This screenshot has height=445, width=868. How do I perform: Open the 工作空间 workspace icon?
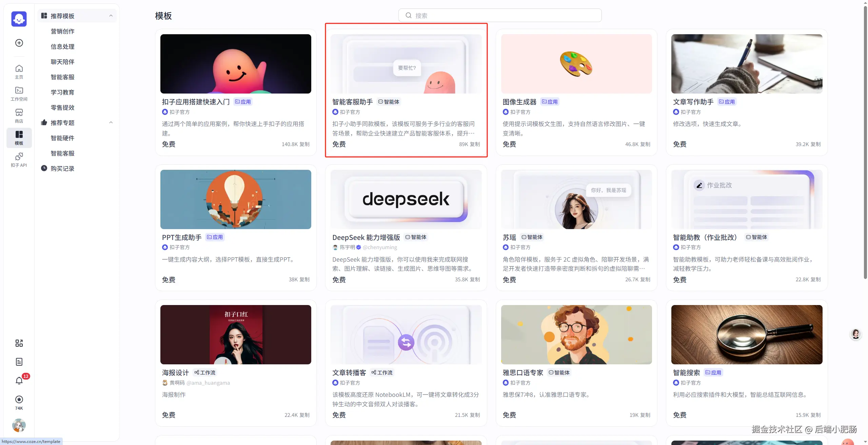19,94
